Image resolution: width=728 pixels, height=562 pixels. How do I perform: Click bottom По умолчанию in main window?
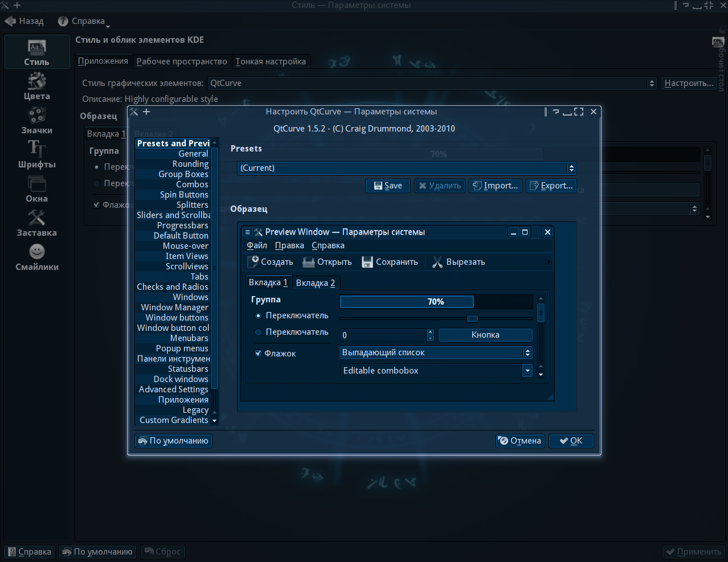pyautogui.click(x=98, y=552)
